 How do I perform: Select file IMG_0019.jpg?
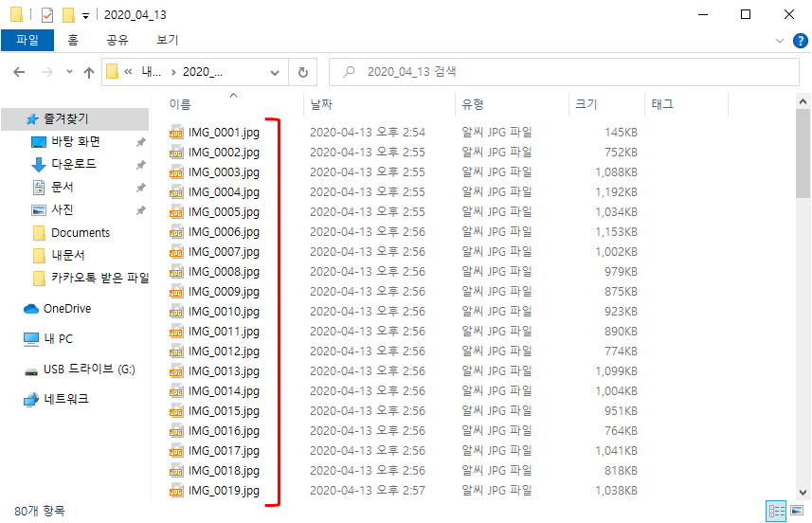224,491
